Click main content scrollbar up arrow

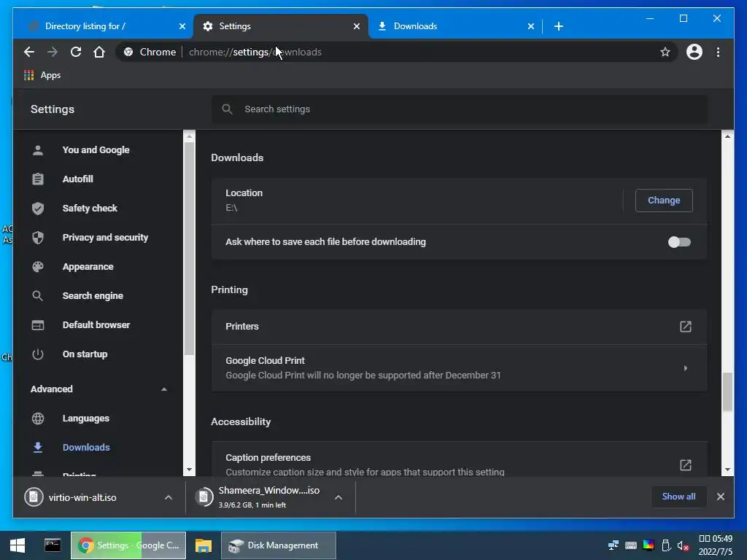[x=727, y=136]
